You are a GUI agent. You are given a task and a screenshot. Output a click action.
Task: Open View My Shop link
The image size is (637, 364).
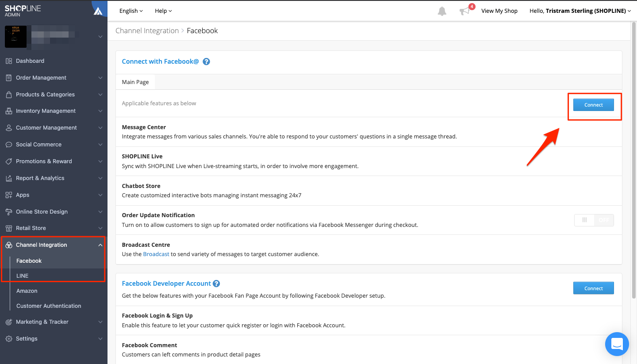(x=499, y=11)
